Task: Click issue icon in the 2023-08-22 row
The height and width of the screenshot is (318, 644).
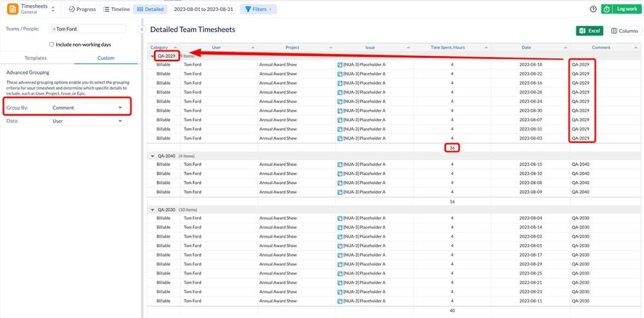Action: pos(340,74)
